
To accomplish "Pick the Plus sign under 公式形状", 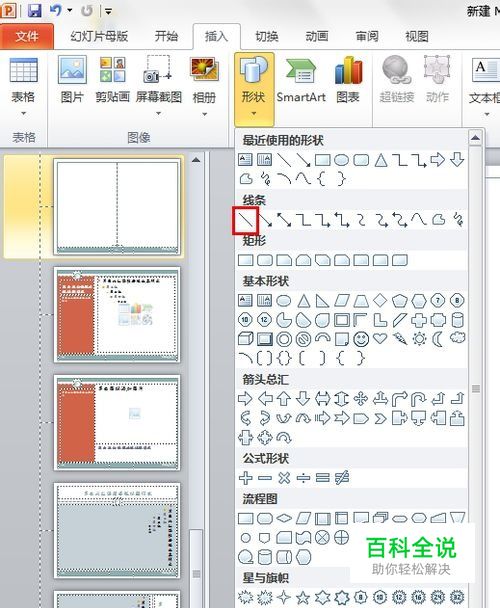I will (x=246, y=478).
